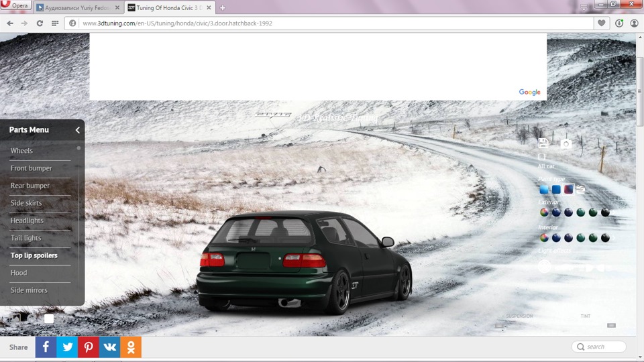This screenshot has width=644, height=362.
Task: Switch to the Аудиозаписи Yuriy tab
Action: 78,8
